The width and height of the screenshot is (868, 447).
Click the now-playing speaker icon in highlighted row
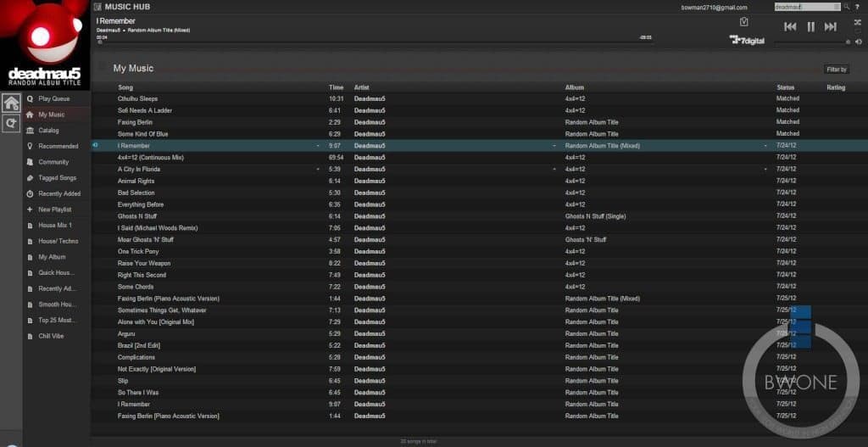click(x=95, y=145)
